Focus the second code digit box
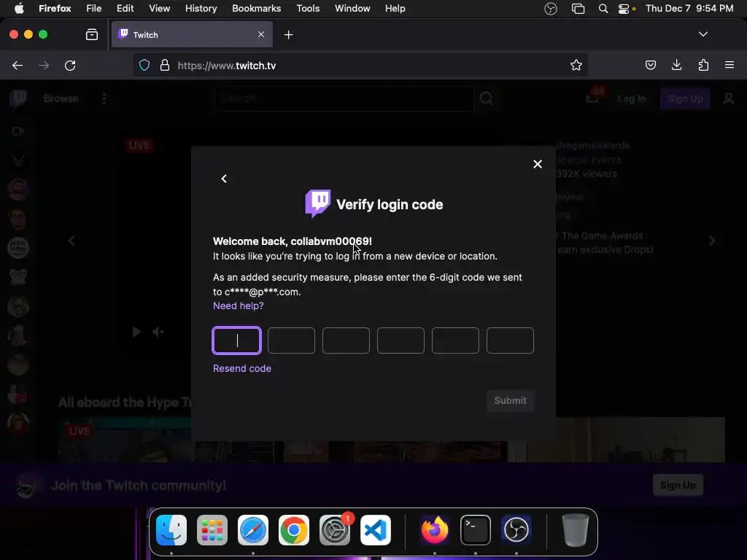 pos(291,341)
